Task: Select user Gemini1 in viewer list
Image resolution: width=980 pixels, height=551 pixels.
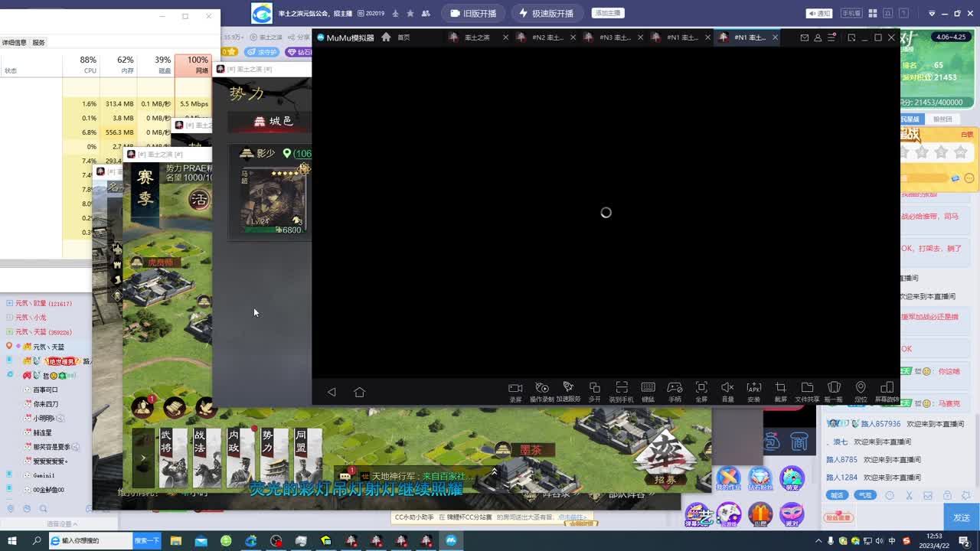Action: coord(44,475)
